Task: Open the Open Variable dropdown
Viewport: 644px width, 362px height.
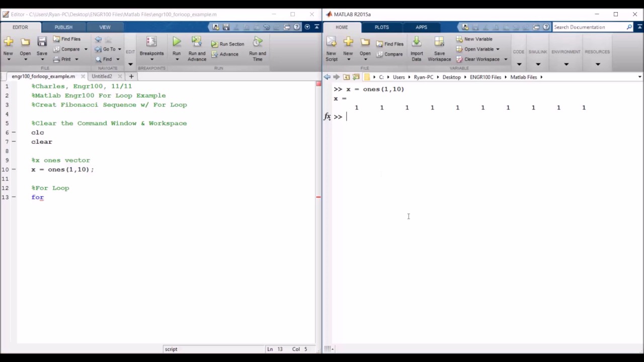Action: 498,49
